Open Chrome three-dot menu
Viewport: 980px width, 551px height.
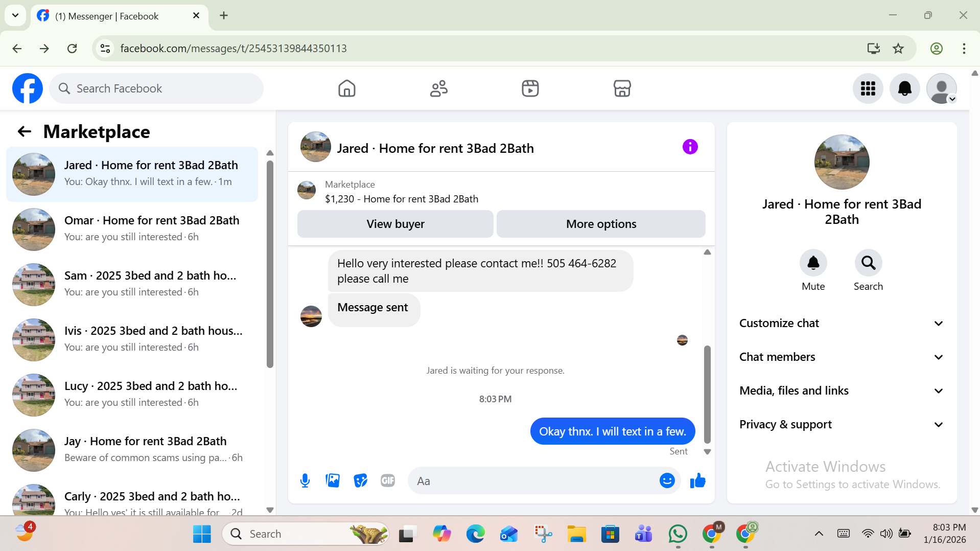point(964,49)
